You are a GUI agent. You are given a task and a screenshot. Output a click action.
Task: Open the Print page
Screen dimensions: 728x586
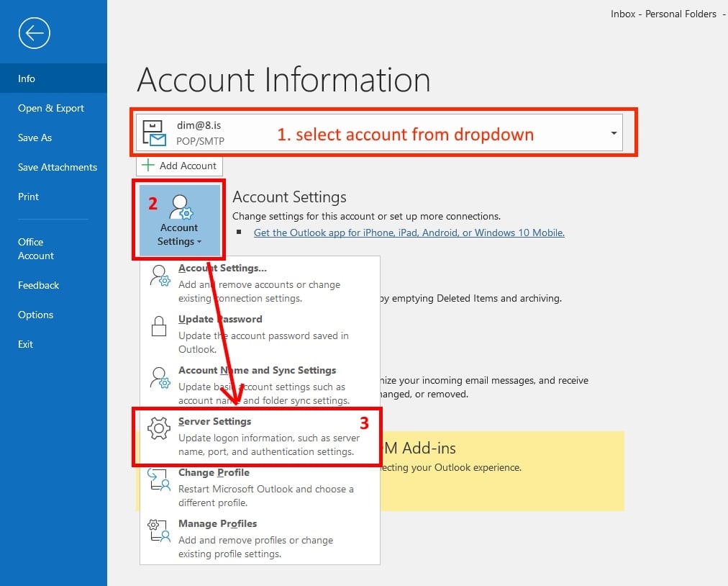[x=53, y=197]
